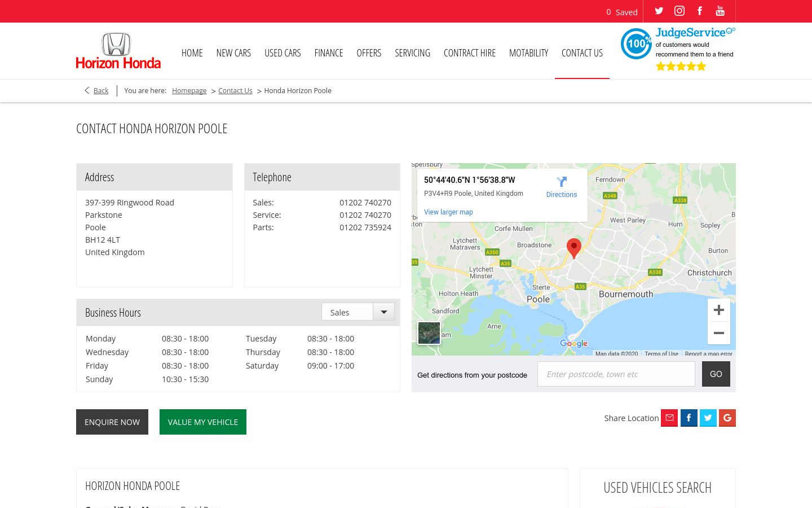The image size is (812, 508).
Task: Go to HOME menu item
Action: pos(192,52)
